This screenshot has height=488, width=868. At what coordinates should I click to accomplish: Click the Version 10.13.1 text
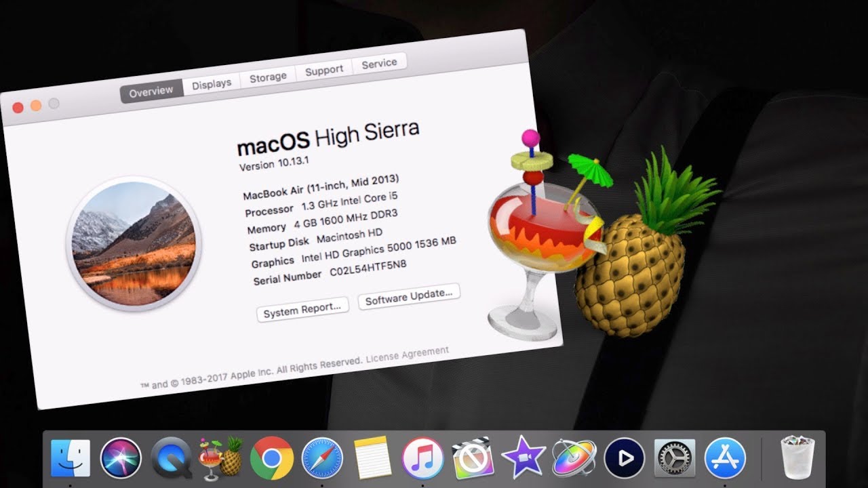click(274, 165)
